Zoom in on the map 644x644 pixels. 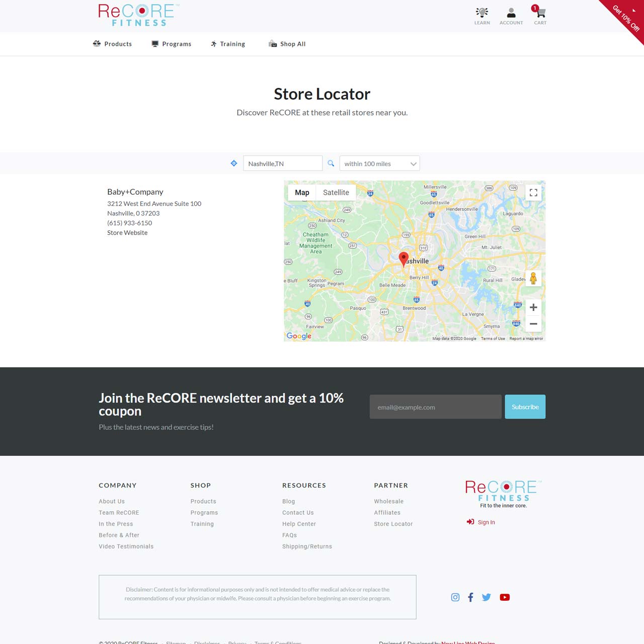coord(533,307)
